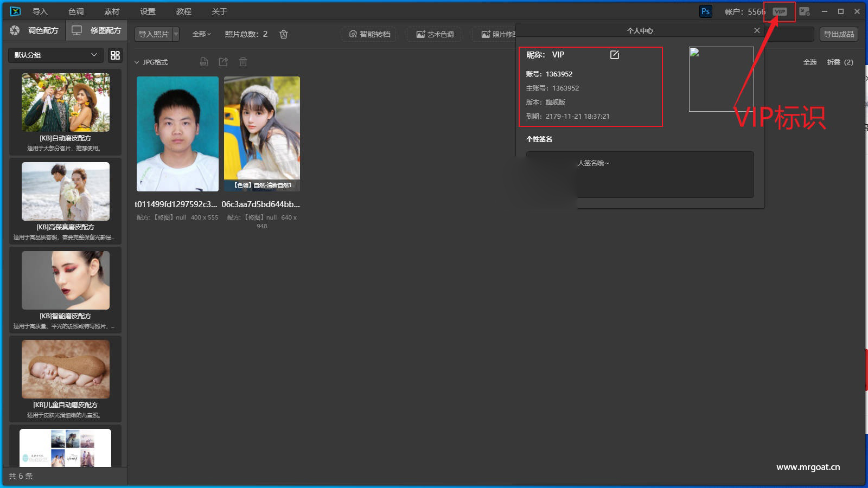The image size is (868, 488).
Task: Click the export icon beside JPG格式
Action: (223, 62)
